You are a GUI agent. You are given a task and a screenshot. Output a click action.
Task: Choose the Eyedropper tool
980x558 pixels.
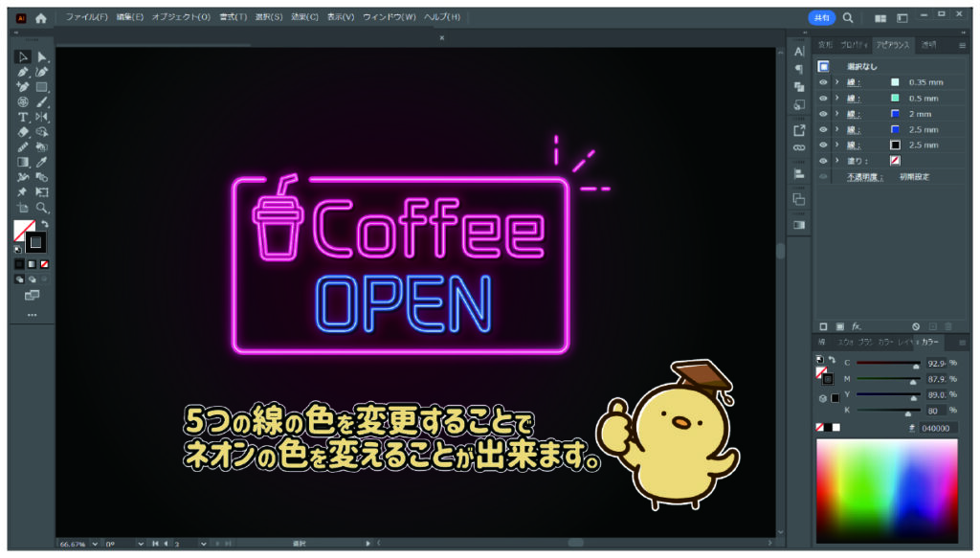(42, 162)
